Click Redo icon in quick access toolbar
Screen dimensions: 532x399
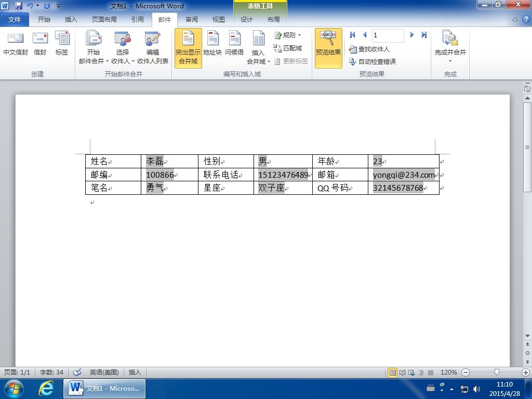[47, 6]
